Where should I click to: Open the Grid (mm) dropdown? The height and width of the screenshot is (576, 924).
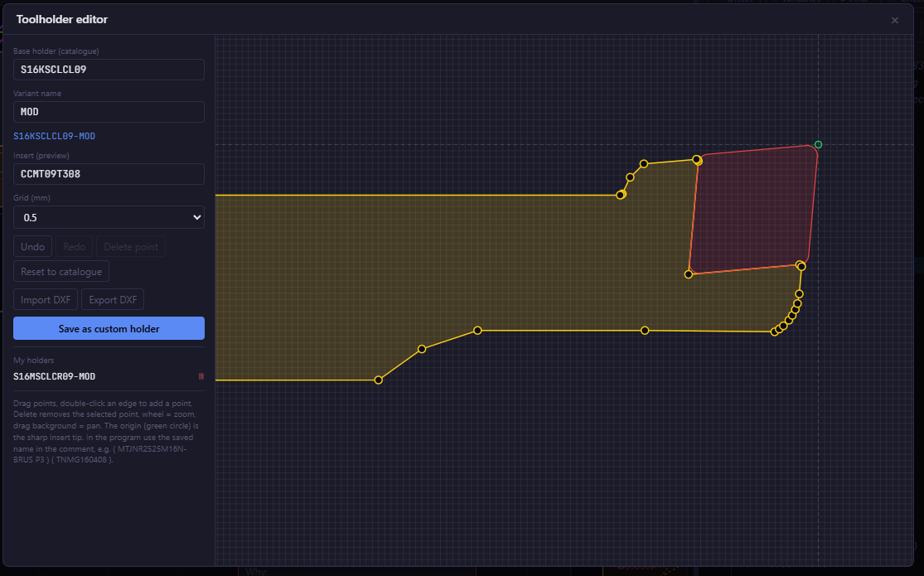point(109,217)
